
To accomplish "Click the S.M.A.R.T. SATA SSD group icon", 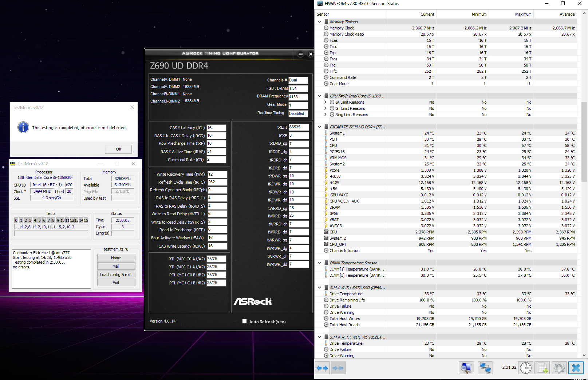I will coord(326,288).
